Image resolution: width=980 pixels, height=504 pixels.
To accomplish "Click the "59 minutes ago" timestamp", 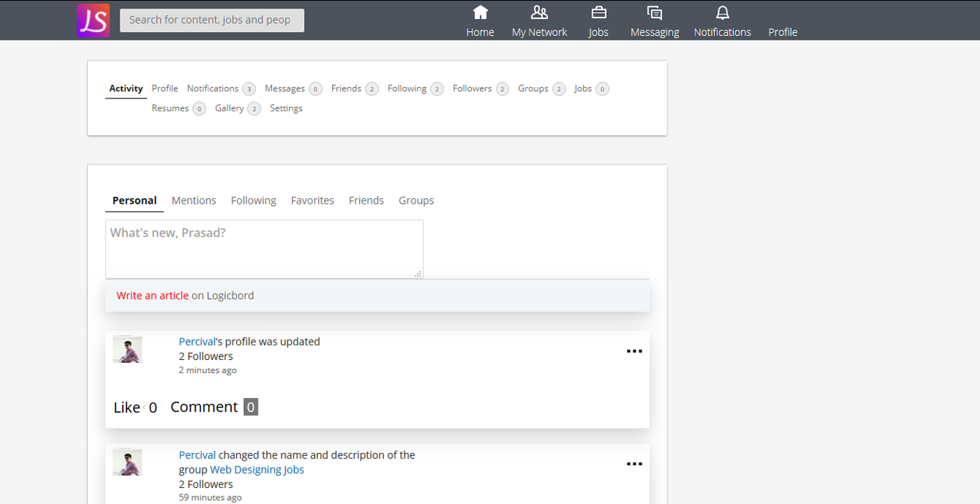I will (x=210, y=498).
